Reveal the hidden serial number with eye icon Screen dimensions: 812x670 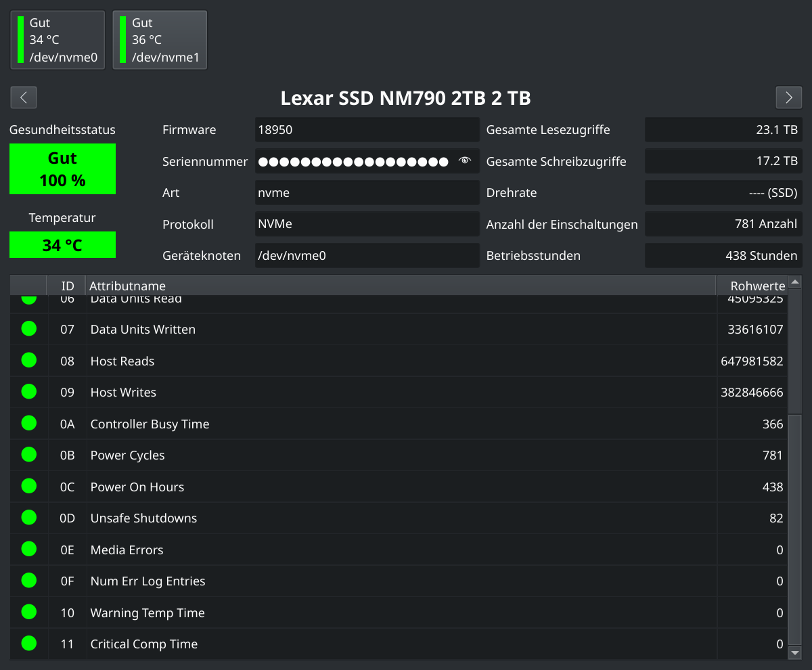pos(465,161)
